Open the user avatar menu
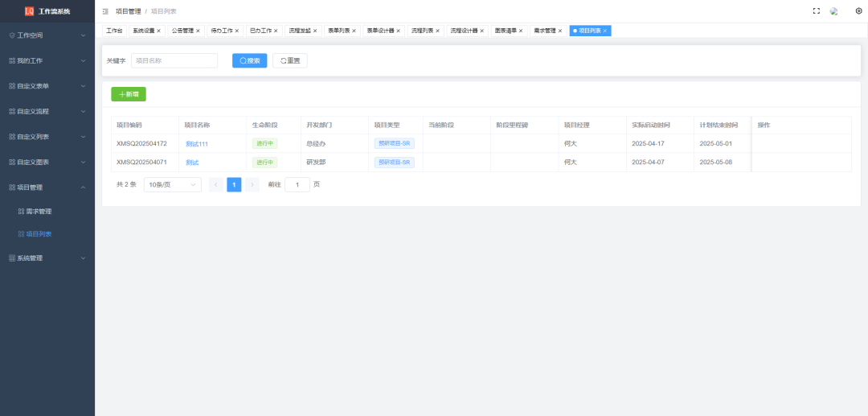 (833, 11)
